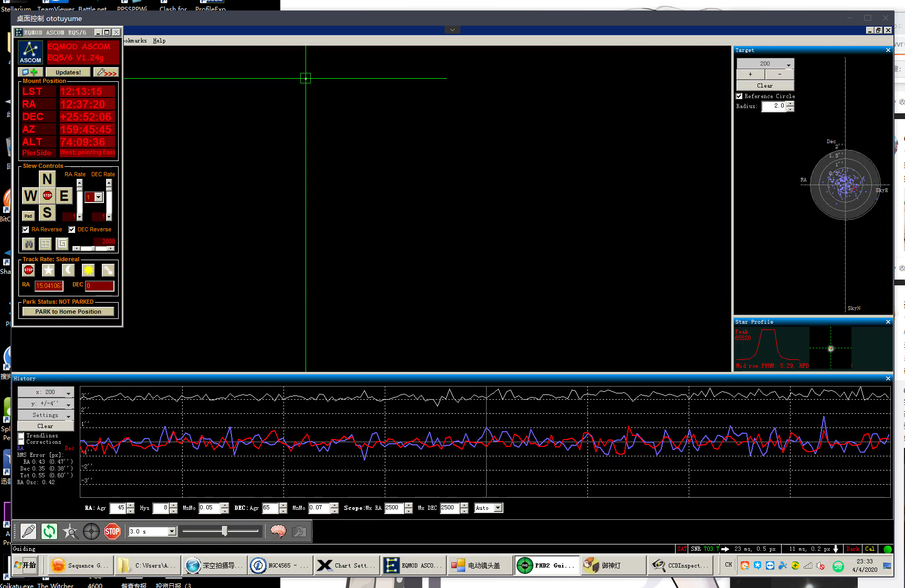This screenshot has width=905, height=588.
Task: Switch to Sequence G... taskbar window
Action: coord(81,565)
